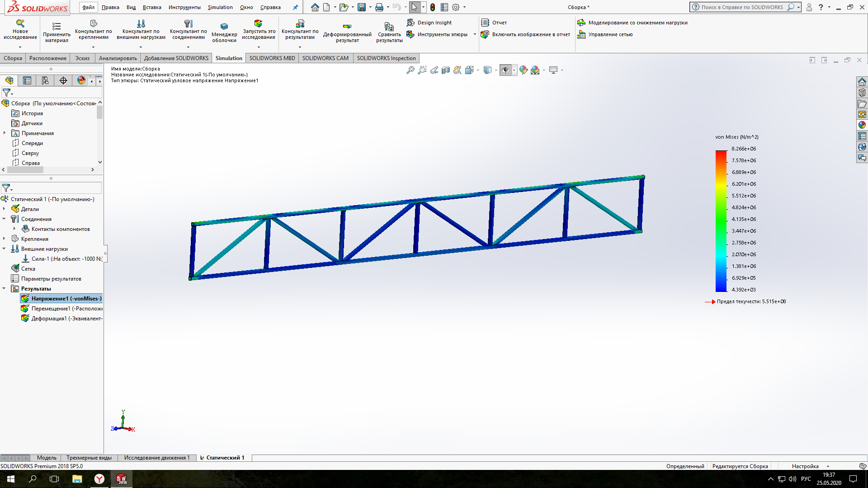
Task: Expand the Options gear dropdown arrow
Action: pos(464,7)
